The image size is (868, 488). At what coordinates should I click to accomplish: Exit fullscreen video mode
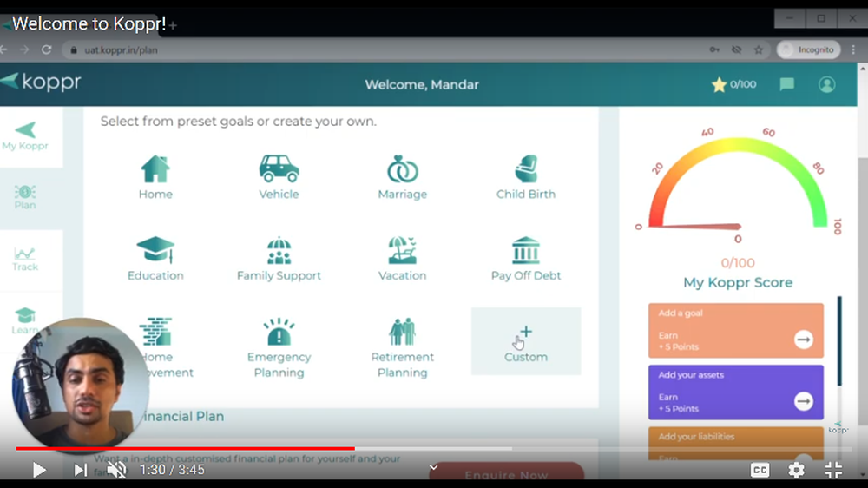click(833, 471)
